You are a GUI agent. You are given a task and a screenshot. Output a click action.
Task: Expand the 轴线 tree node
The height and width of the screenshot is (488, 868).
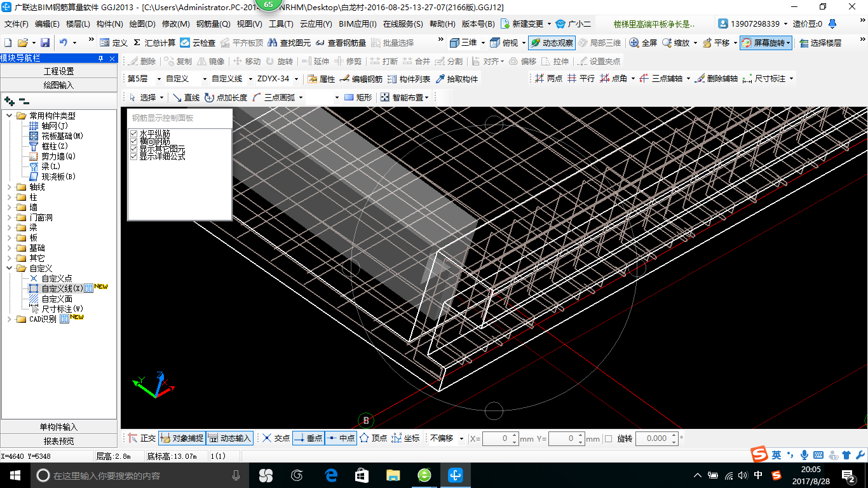[x=10, y=187]
